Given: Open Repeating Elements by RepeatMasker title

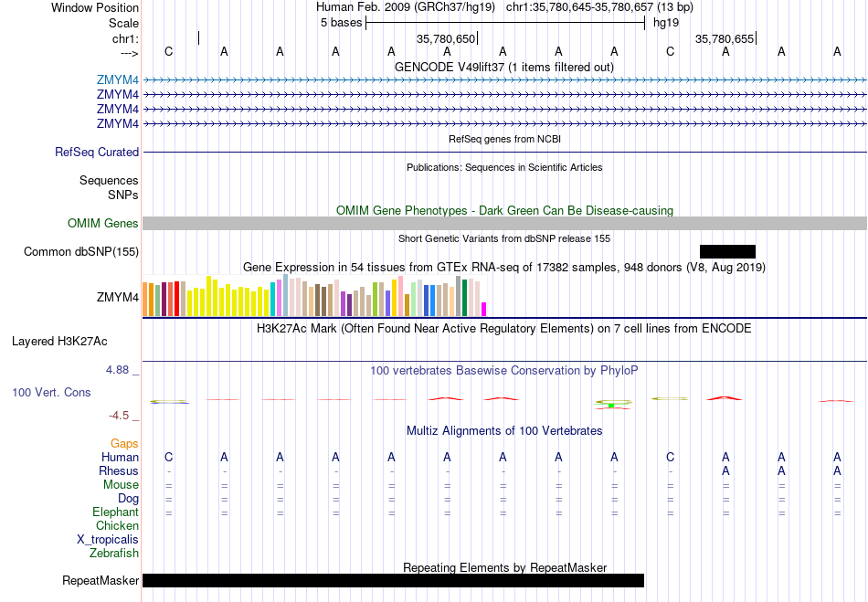Looking at the screenshot, I should [x=504, y=567].
